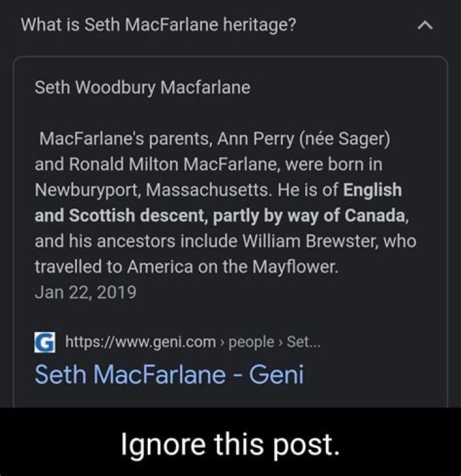This screenshot has width=461, height=476.
Task: Click the "Ignore this post." caption
Action: click(230, 442)
